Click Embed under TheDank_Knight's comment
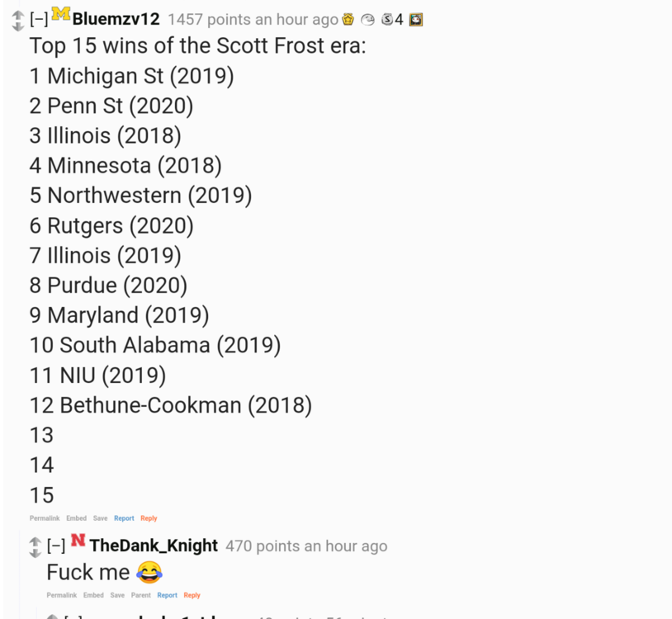672x619 pixels. 93,595
